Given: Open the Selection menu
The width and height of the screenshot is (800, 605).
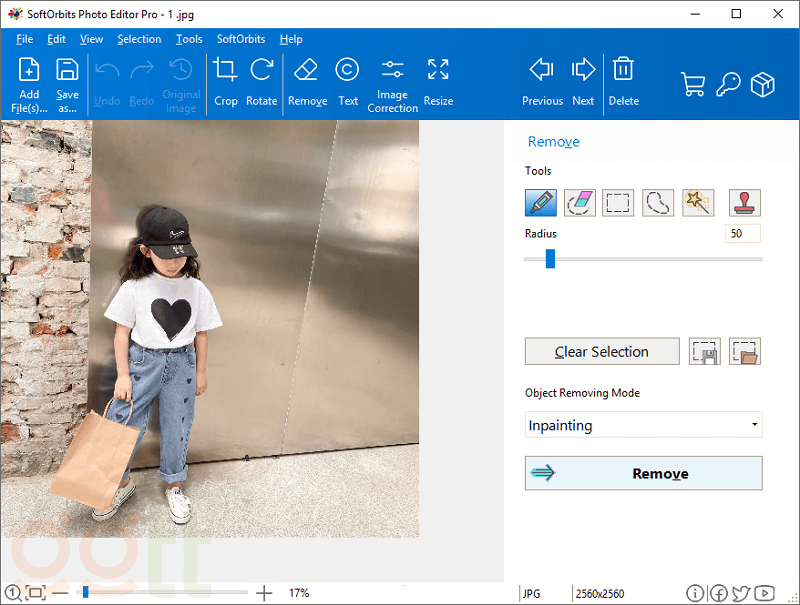Looking at the screenshot, I should 139,39.
